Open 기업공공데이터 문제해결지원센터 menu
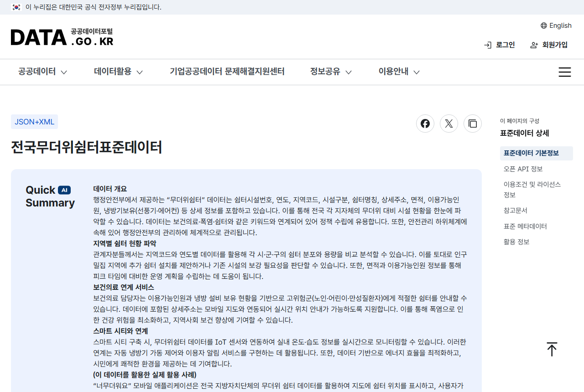584x392 pixels. click(227, 72)
